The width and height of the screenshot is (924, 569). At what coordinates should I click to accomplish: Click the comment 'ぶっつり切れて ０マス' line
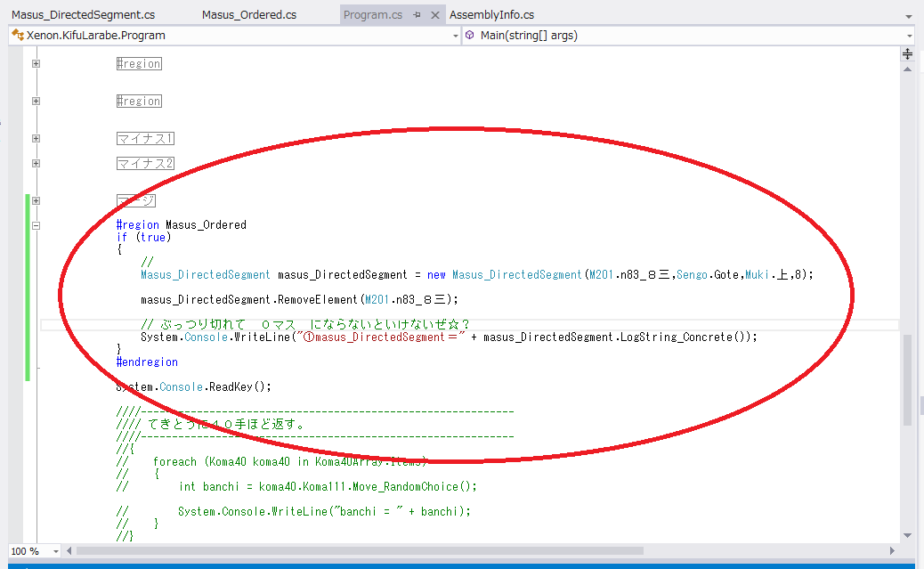click(305, 324)
